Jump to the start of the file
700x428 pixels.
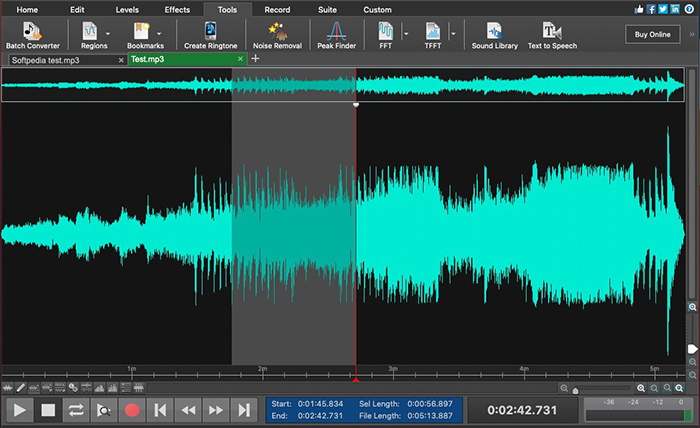160,410
